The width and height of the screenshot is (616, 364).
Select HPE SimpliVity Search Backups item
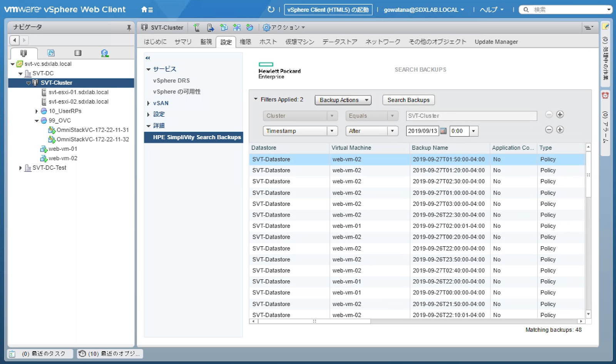[194, 137]
